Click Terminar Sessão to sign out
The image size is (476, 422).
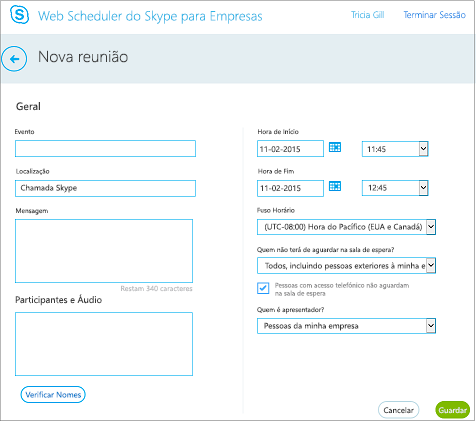[x=434, y=15]
